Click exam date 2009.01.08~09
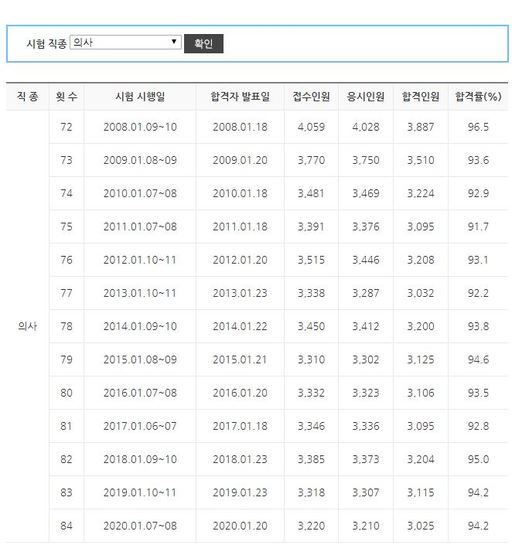The height and width of the screenshot is (545, 512). tap(140, 160)
